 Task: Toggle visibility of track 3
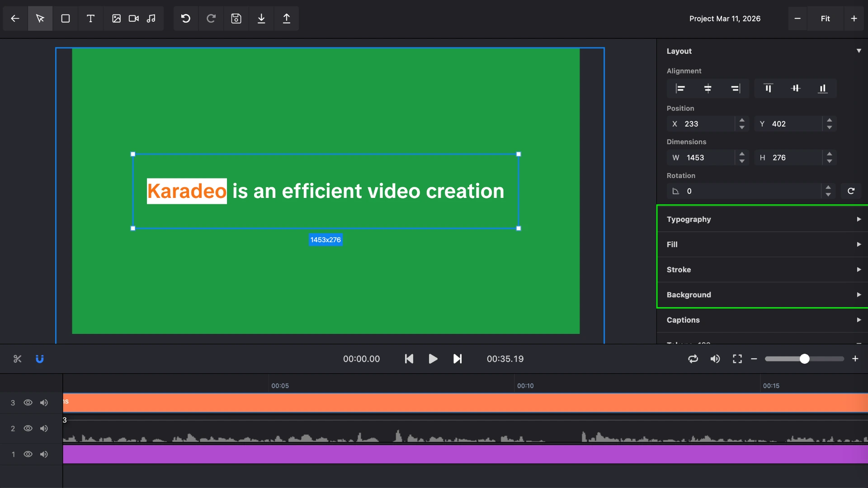coord(28,403)
